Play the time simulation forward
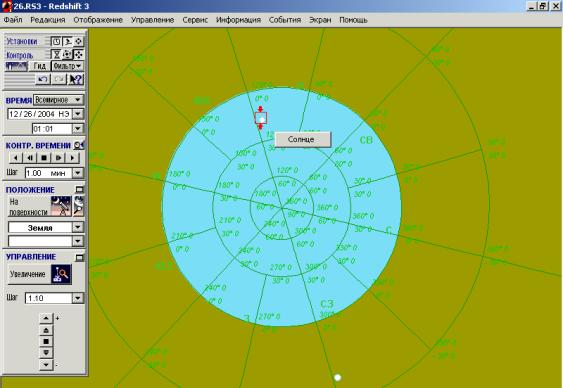This screenshot has height=388, width=563. click(72, 158)
